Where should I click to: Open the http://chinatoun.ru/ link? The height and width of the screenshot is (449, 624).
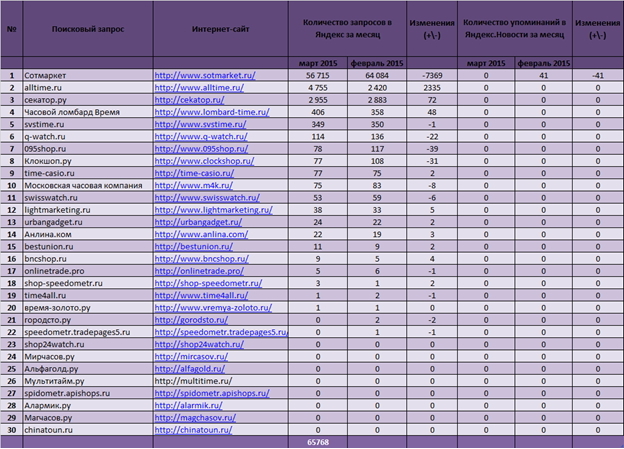(x=193, y=430)
